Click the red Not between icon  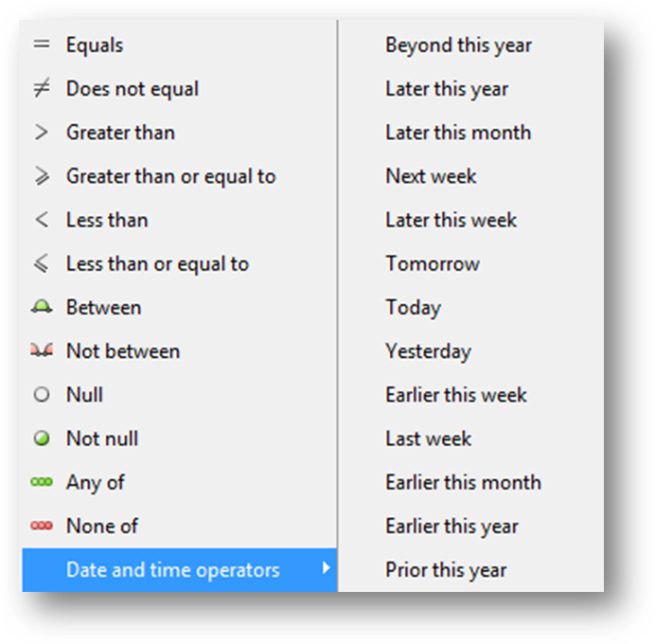[x=42, y=350]
